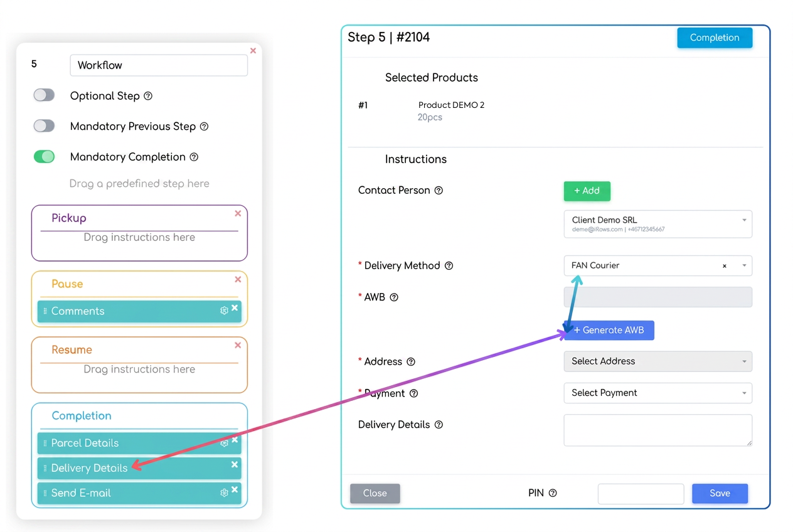This screenshot has width=793, height=532.
Task: Toggle the Optional Step switch
Action: (x=44, y=95)
